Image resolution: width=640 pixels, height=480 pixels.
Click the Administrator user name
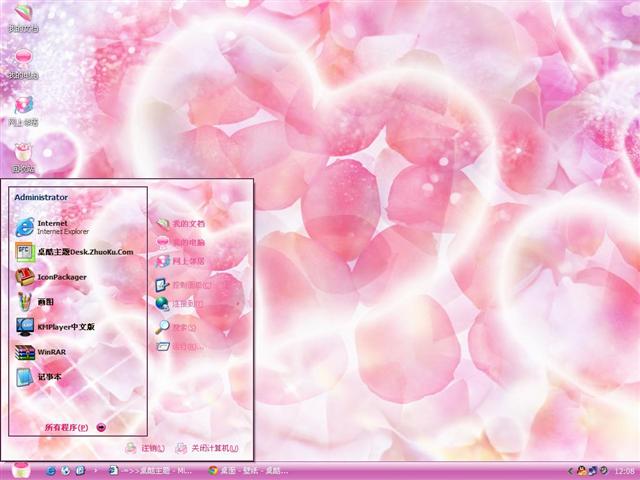click(x=41, y=197)
